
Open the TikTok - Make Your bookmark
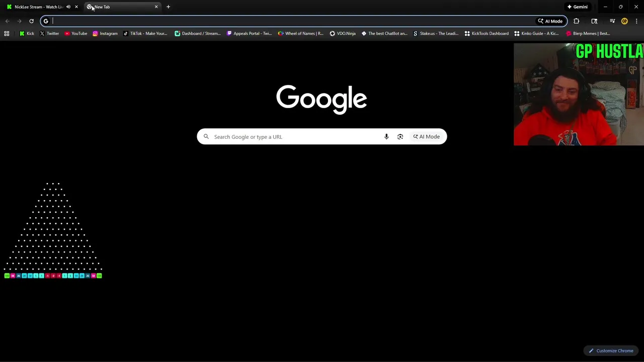click(145, 33)
